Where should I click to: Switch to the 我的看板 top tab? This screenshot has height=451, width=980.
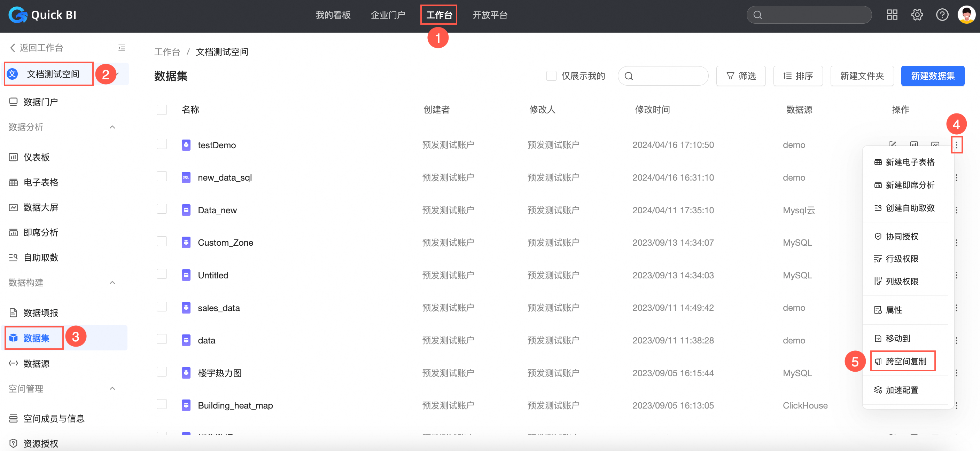point(333,15)
